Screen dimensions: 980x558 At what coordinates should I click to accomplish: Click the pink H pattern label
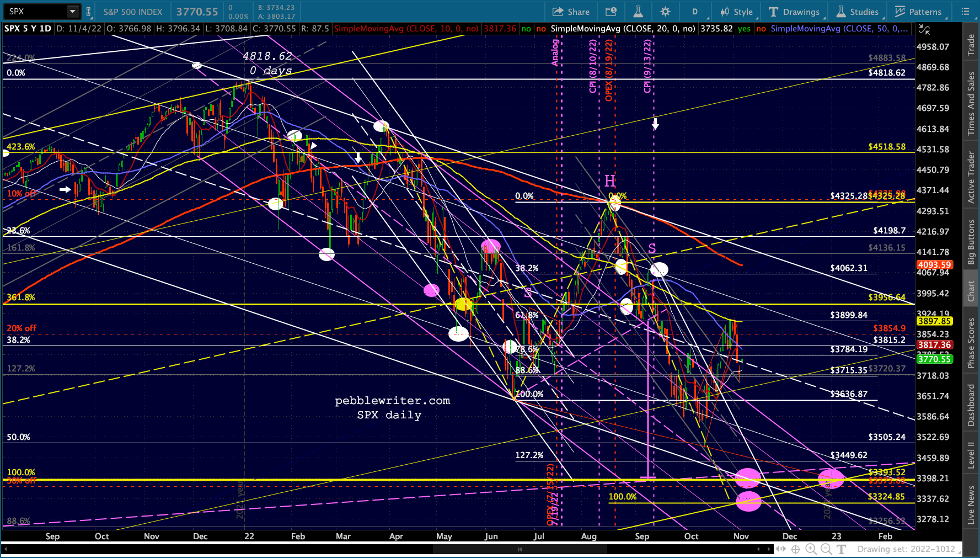pos(609,181)
